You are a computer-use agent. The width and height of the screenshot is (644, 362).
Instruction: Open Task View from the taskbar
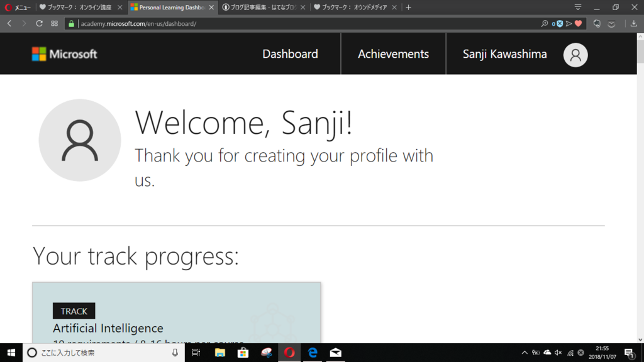[196, 353]
